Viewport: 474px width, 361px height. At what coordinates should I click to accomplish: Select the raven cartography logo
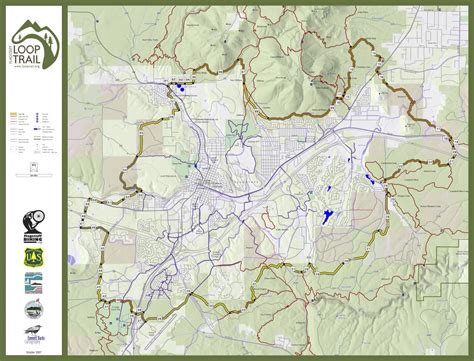click(35, 334)
